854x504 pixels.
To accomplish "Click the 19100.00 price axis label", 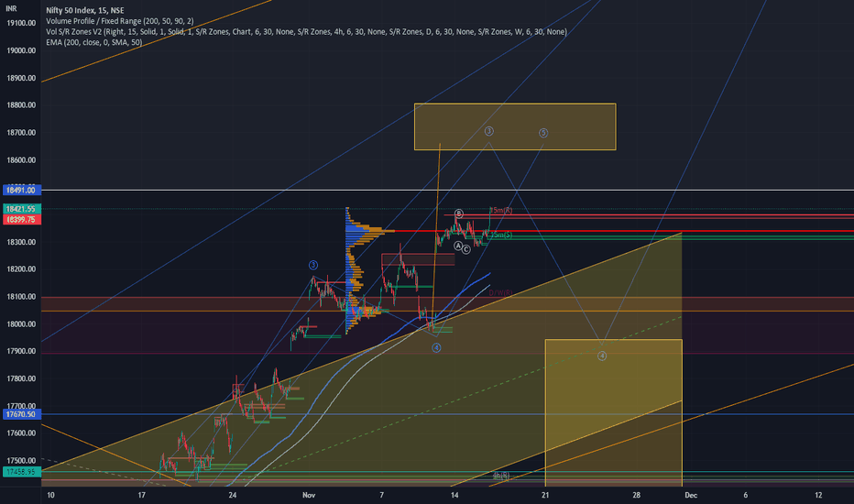I will (21, 23).
